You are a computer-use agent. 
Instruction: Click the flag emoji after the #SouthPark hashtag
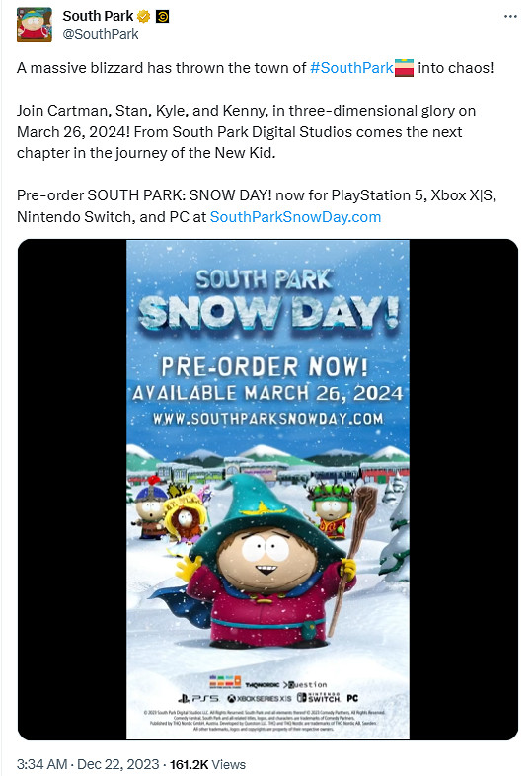point(404,68)
